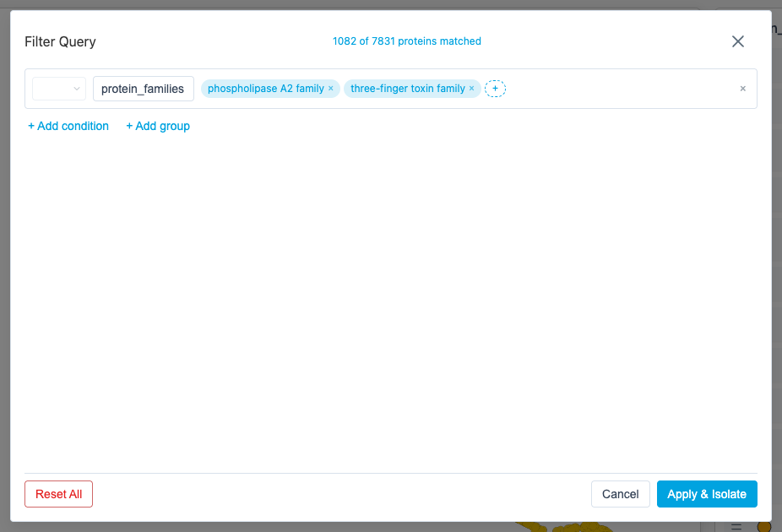Screen dimensions: 782x532
Task: Click the phospholipase A2 family tag text
Action: click(x=266, y=89)
